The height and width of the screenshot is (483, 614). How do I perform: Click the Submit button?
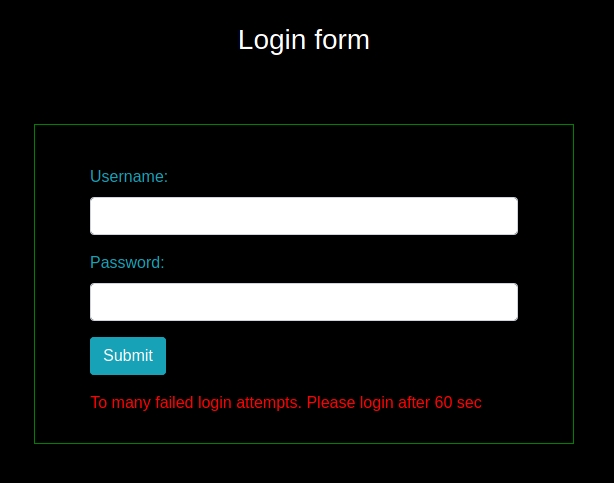tap(128, 356)
